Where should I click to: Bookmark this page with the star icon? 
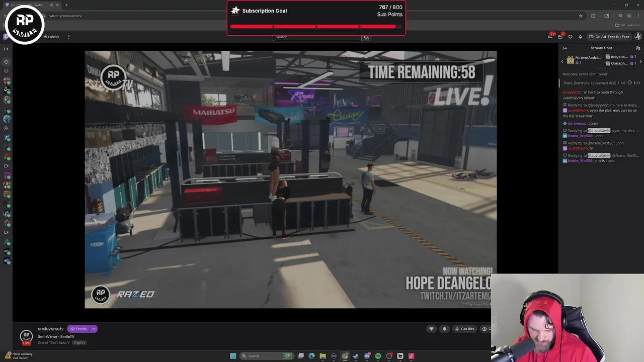pyautogui.click(x=581, y=16)
